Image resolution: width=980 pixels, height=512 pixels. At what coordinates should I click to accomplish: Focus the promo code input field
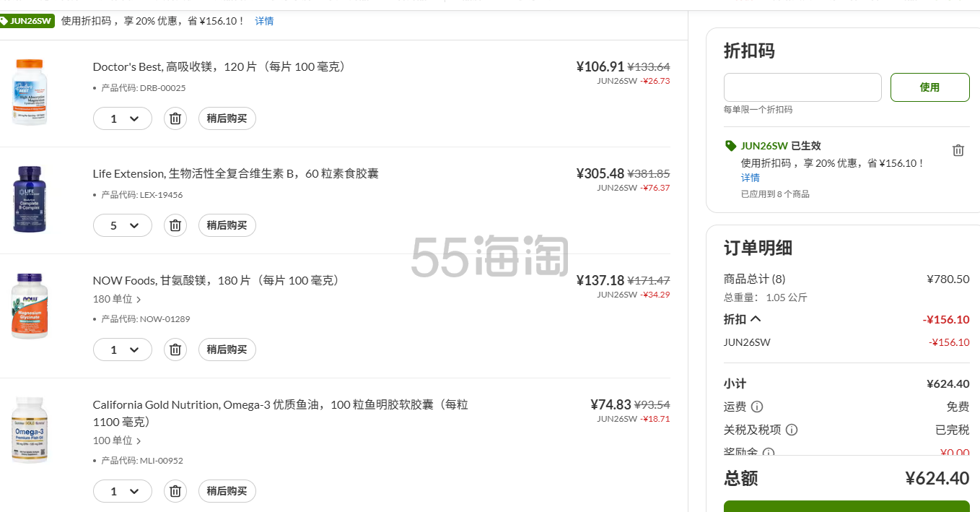coord(802,87)
